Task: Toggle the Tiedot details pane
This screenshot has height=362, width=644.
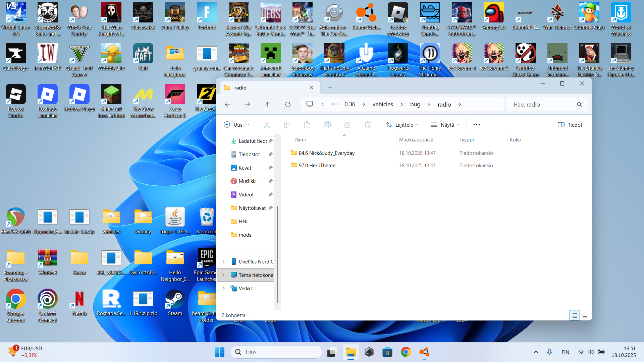Action: point(570,125)
